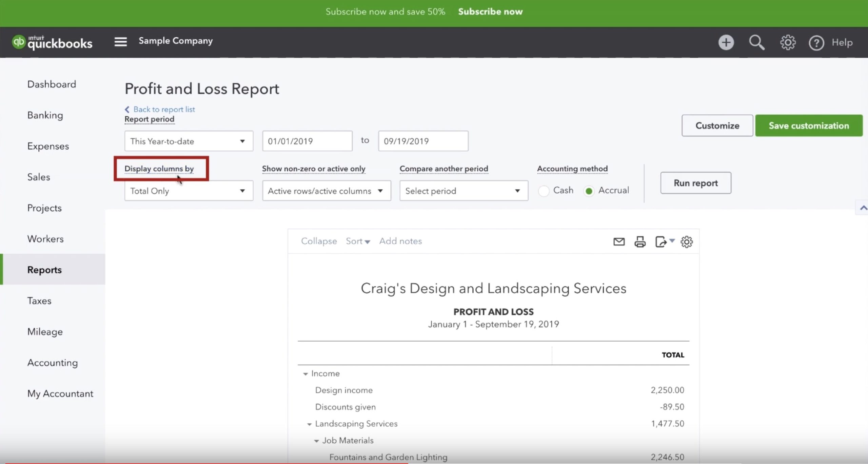
Task: Open Workers in sidebar
Action: coord(45,239)
